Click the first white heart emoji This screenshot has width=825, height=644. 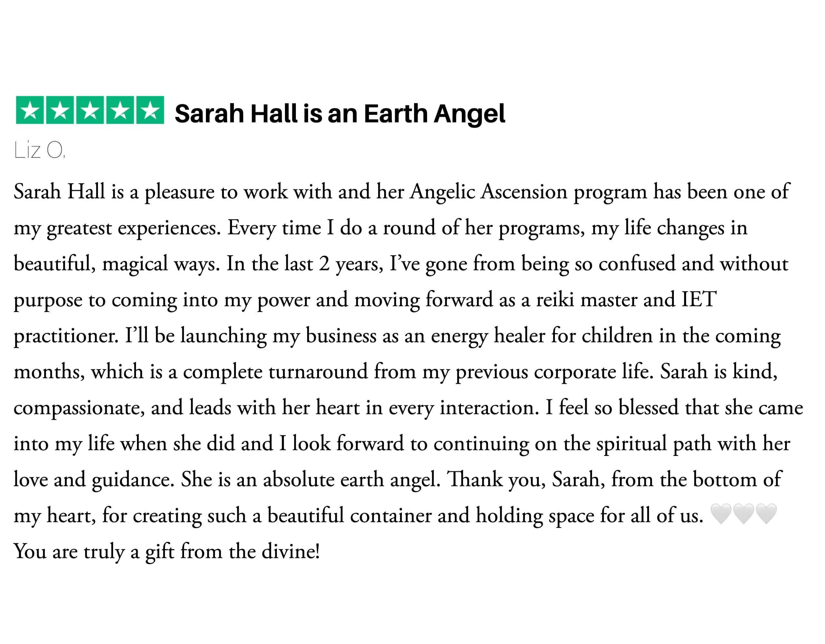(721, 514)
